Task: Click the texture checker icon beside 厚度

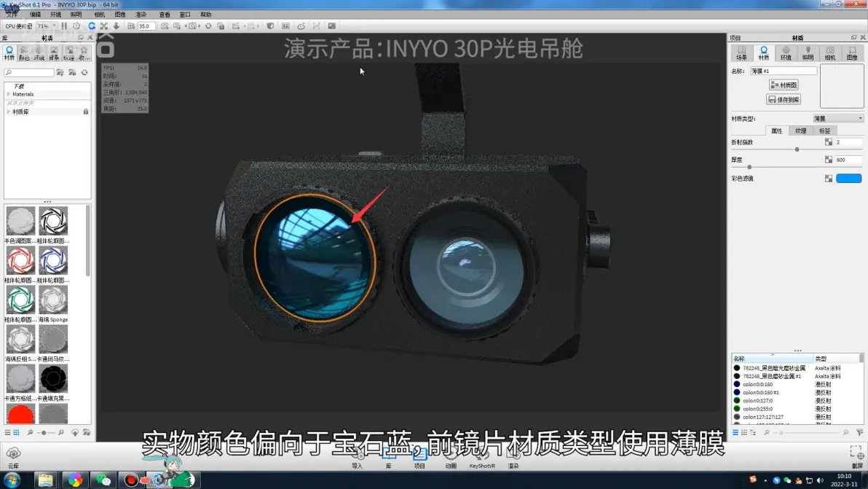Action: [829, 160]
